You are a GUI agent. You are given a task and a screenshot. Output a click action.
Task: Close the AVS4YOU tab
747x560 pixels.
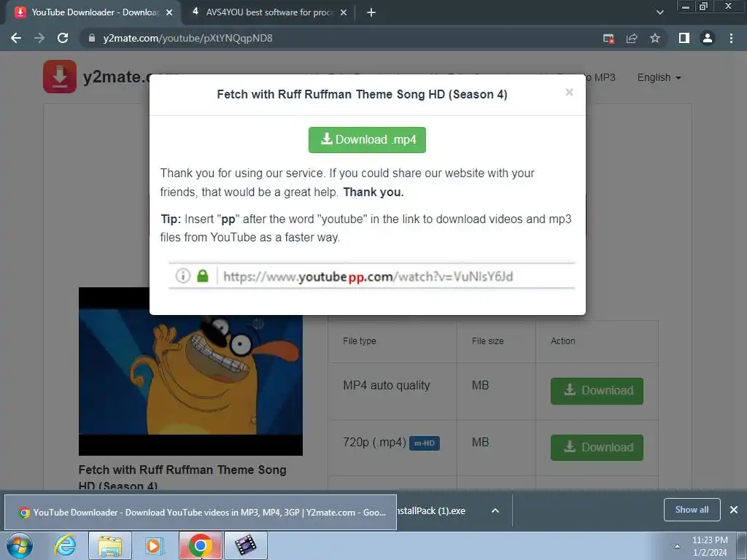344,13
